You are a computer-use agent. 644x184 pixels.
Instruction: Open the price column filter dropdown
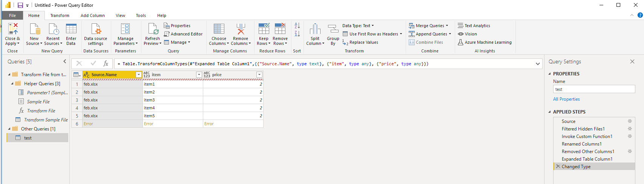pos(259,75)
